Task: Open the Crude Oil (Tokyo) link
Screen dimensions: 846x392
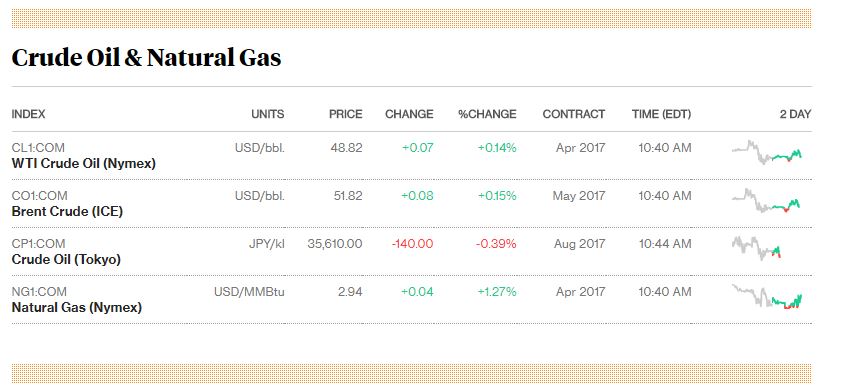Action: pyautogui.click(x=66, y=259)
